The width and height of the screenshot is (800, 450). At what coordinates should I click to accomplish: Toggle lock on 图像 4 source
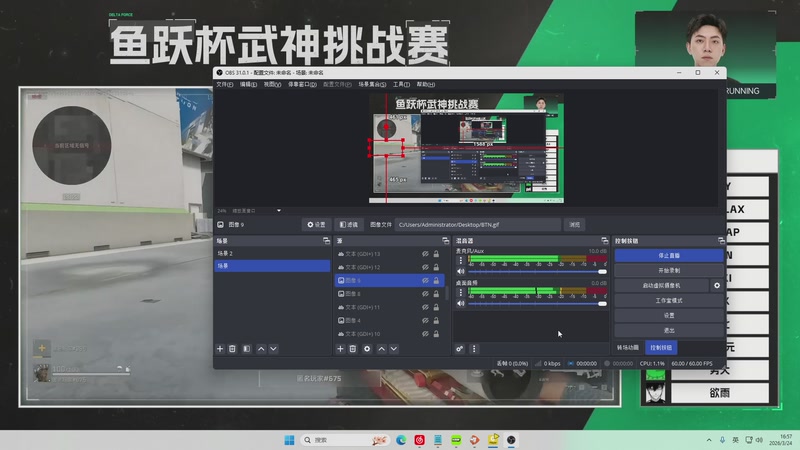[436, 320]
